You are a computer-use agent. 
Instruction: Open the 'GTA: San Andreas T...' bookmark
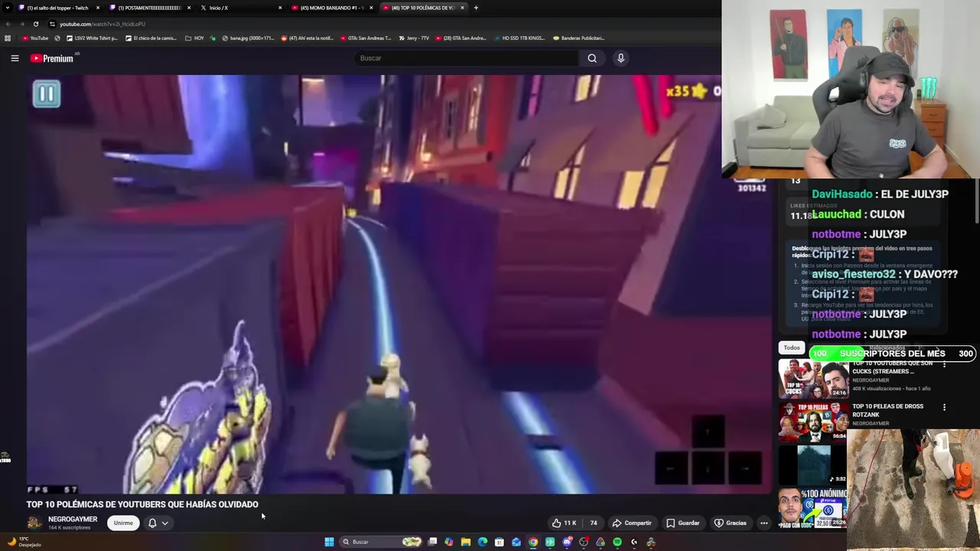point(364,38)
